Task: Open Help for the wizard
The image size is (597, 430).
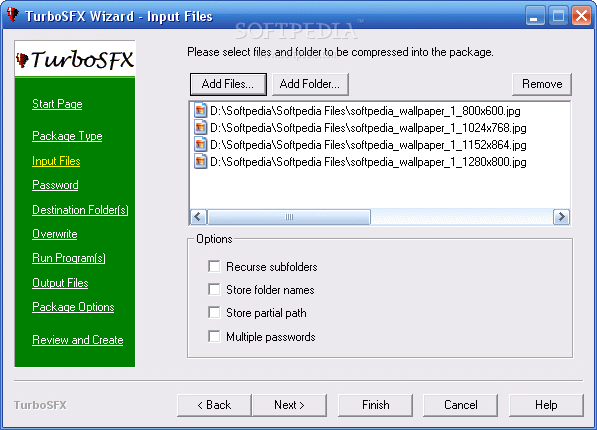Action: click(x=546, y=405)
